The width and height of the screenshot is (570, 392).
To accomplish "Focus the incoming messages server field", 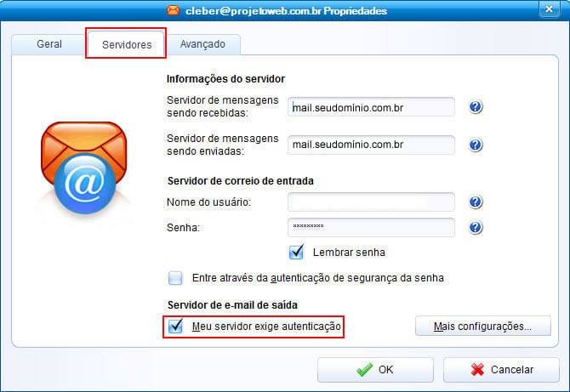I will tap(371, 107).
